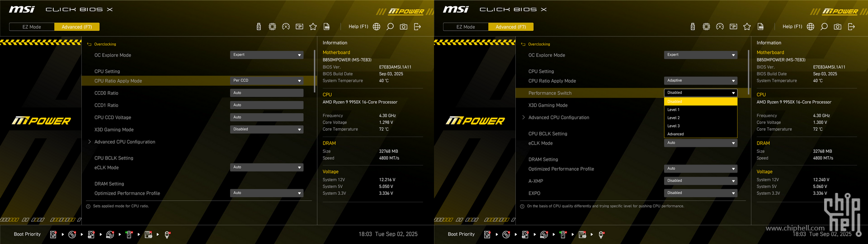868x244 pixels.
Task: Select 'Optimized Performance Profile' label, right window
Action: (x=561, y=169)
